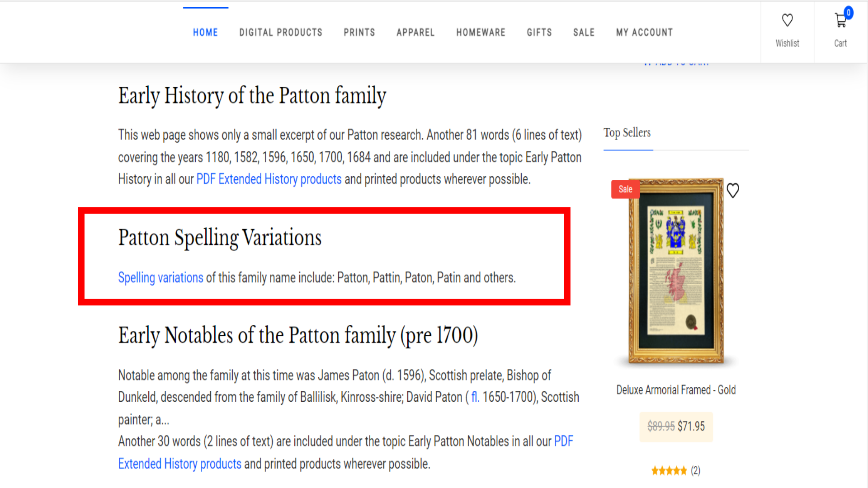Open the Homeware menu

click(481, 33)
